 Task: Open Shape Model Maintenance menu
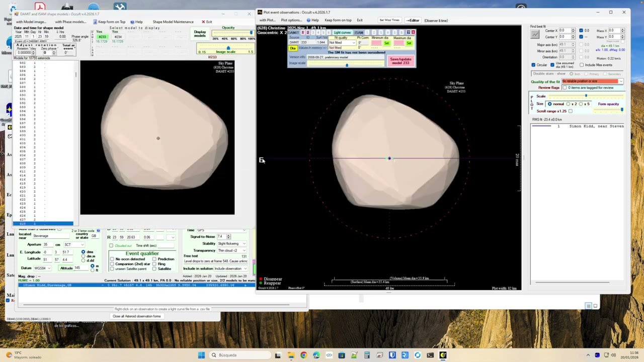coord(173,22)
